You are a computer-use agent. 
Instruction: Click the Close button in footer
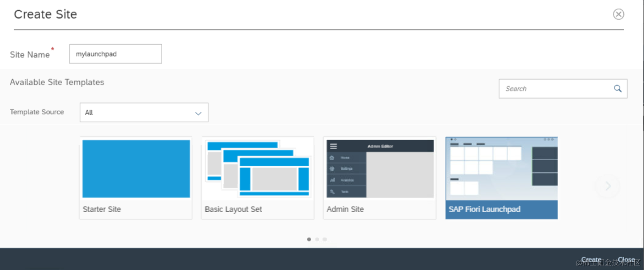pyautogui.click(x=627, y=259)
